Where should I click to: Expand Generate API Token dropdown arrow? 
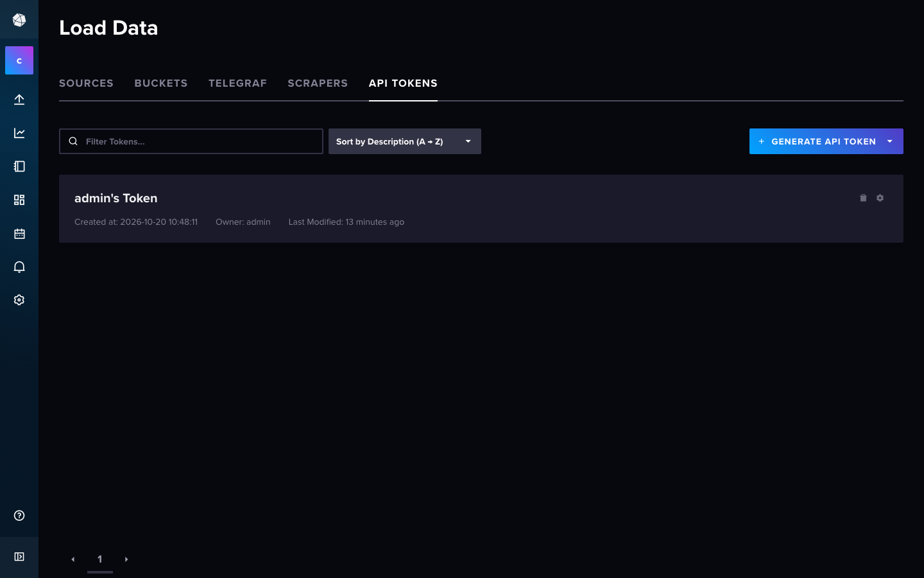click(x=890, y=141)
